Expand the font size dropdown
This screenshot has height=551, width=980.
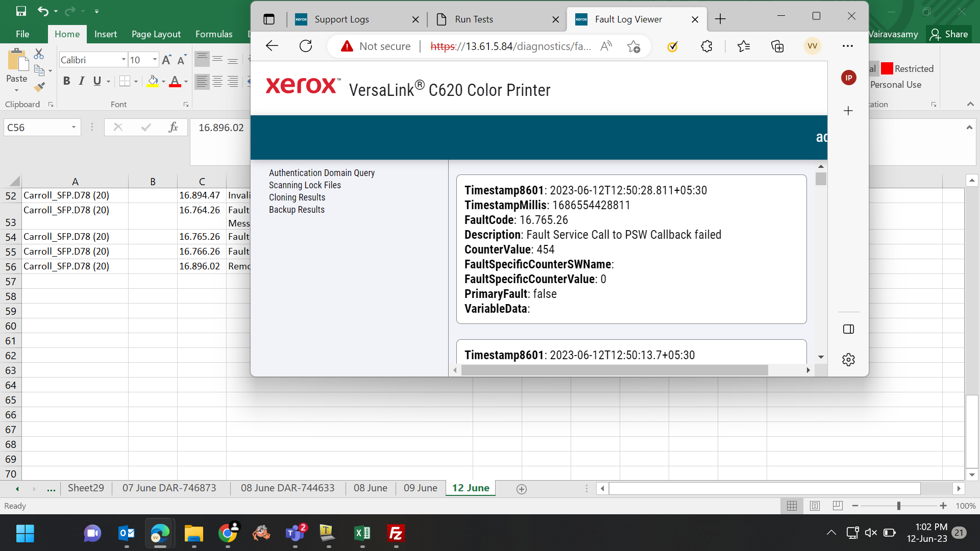(x=155, y=60)
